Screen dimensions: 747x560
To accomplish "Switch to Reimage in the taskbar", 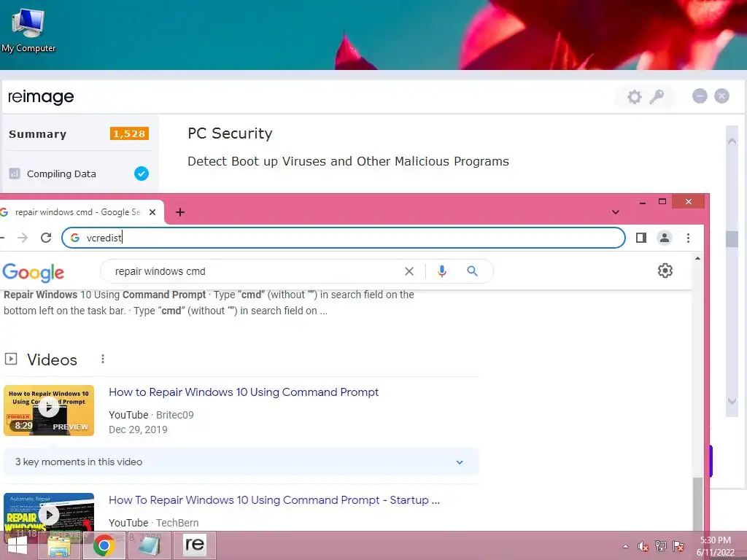I will pyautogui.click(x=194, y=545).
